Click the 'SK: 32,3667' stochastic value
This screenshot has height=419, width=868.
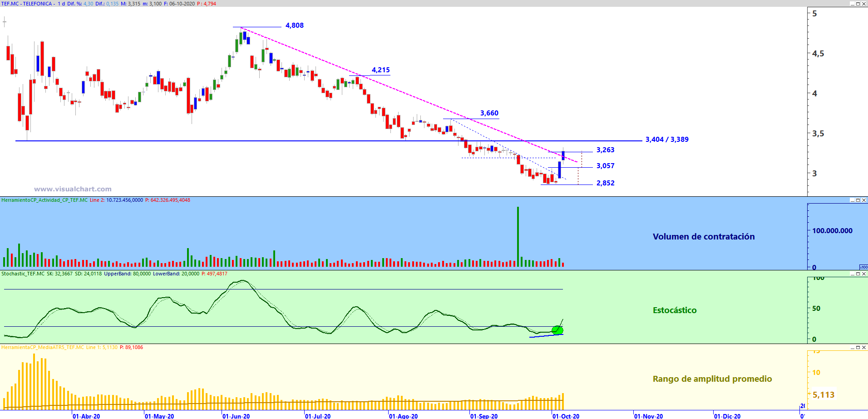[59, 274]
